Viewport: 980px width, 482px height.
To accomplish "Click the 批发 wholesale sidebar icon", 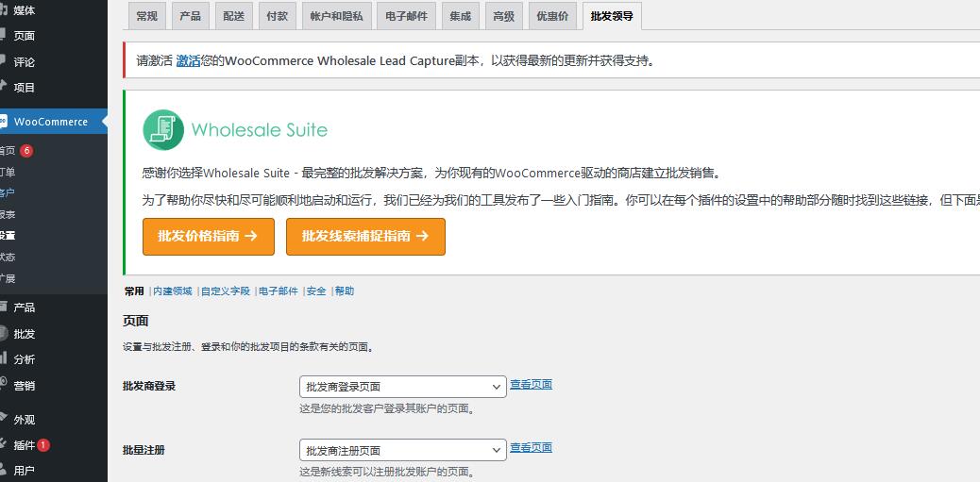I will 3,333.
